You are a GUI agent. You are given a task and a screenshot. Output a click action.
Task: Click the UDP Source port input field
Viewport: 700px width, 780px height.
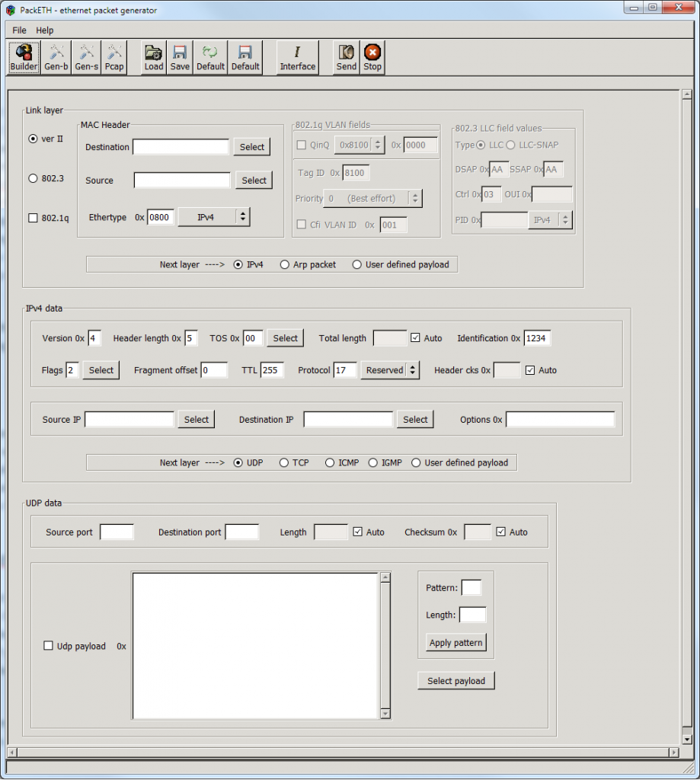pos(117,532)
